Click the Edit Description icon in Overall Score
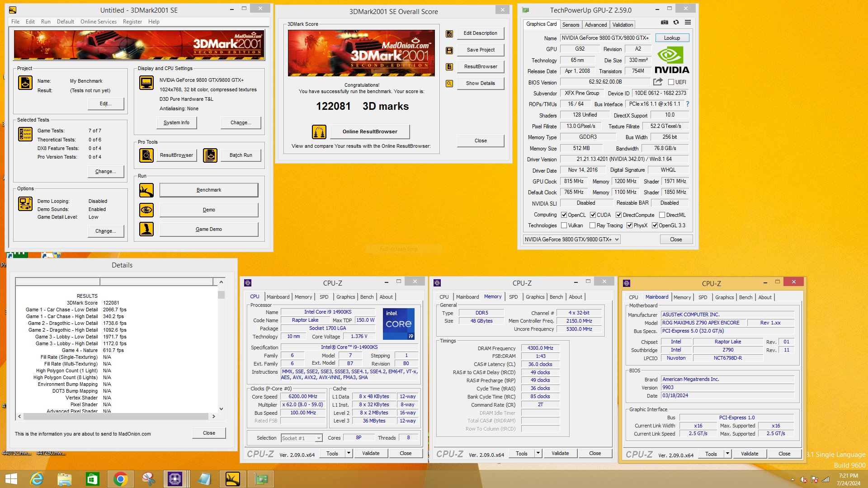The width and height of the screenshot is (868, 488). click(449, 33)
